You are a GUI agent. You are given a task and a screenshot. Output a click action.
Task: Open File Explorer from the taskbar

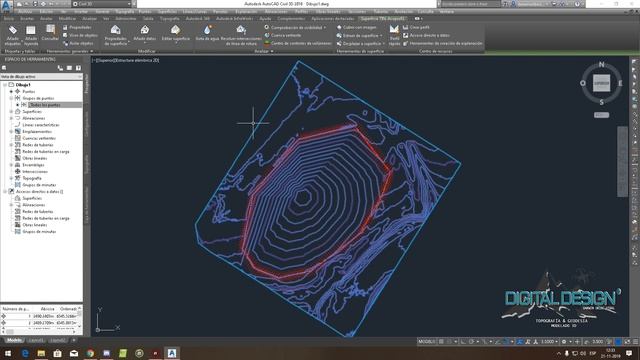coord(41,353)
